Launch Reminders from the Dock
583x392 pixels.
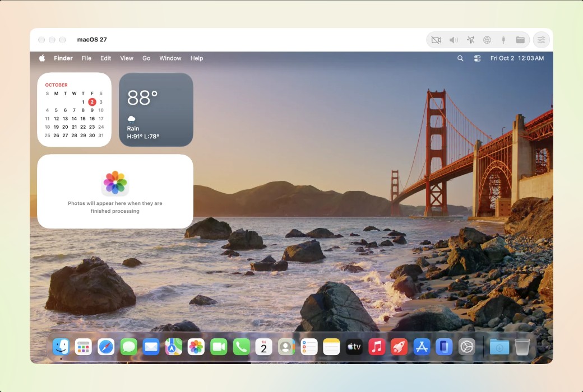pyautogui.click(x=309, y=347)
